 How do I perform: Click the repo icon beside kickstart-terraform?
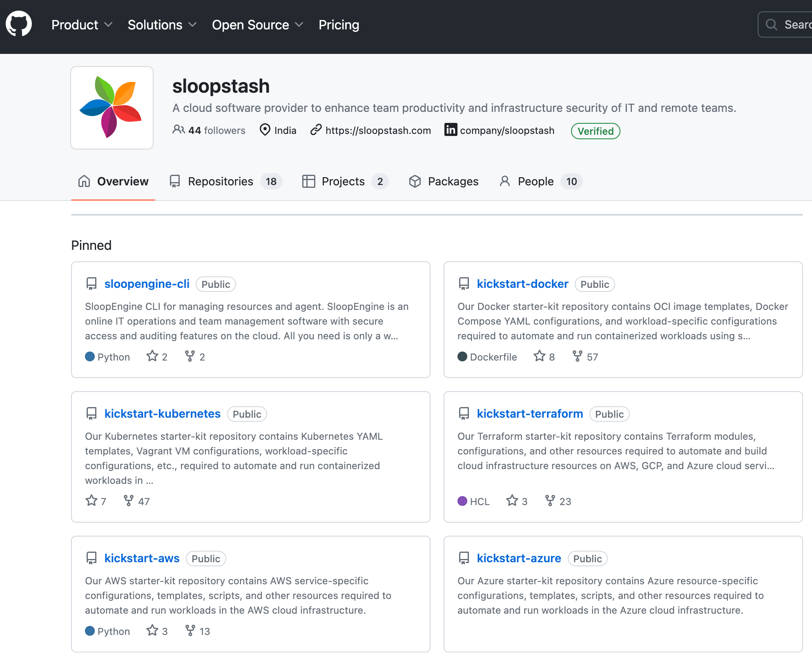point(464,414)
